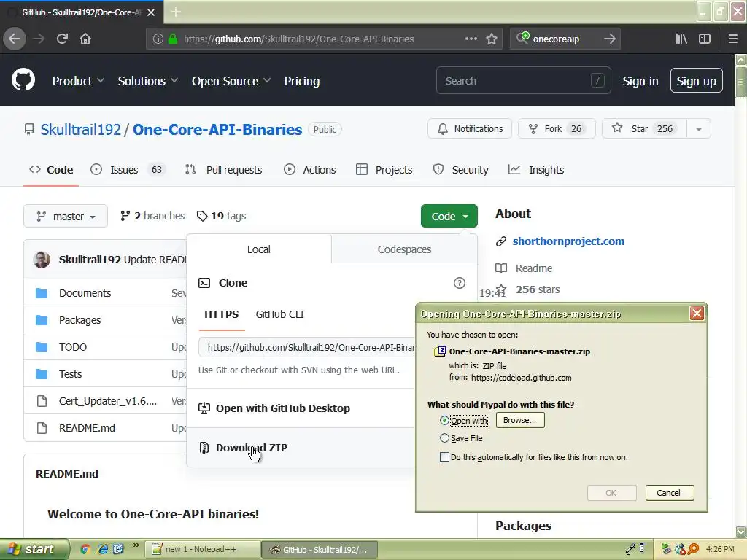Image resolution: width=747 pixels, height=560 pixels.
Task: Open shorthornproject.com link
Action: [568, 241]
